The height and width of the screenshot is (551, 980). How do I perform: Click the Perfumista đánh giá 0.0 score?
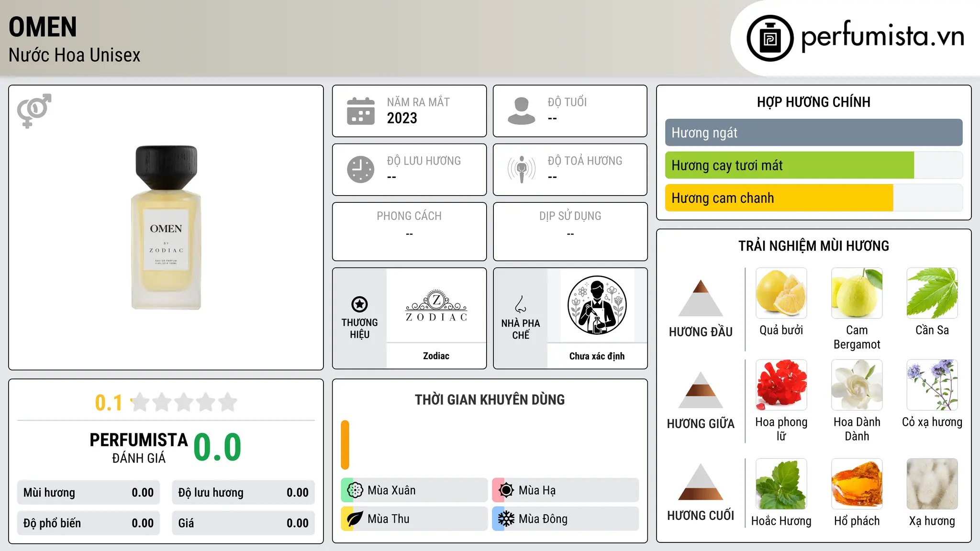(x=217, y=447)
